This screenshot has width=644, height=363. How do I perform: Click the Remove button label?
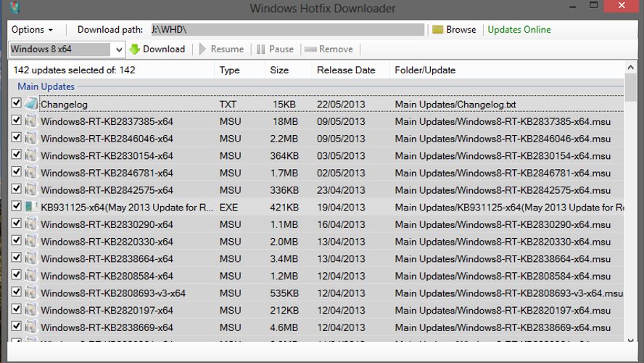336,49
